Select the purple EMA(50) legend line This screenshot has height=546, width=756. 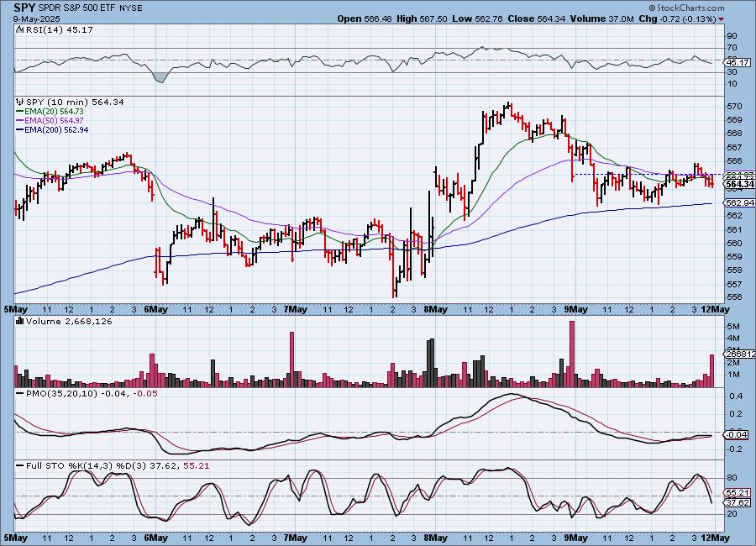(19, 121)
